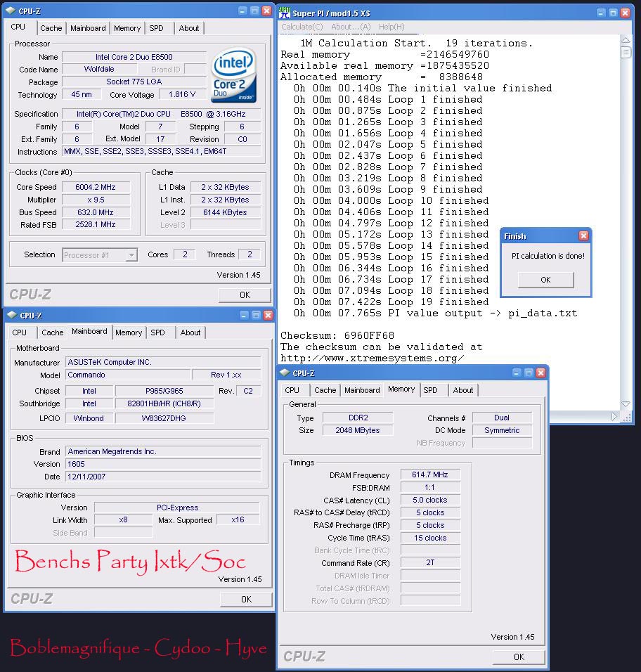
Task: Open the Help(H) menu in Super PI
Action: tap(391, 27)
